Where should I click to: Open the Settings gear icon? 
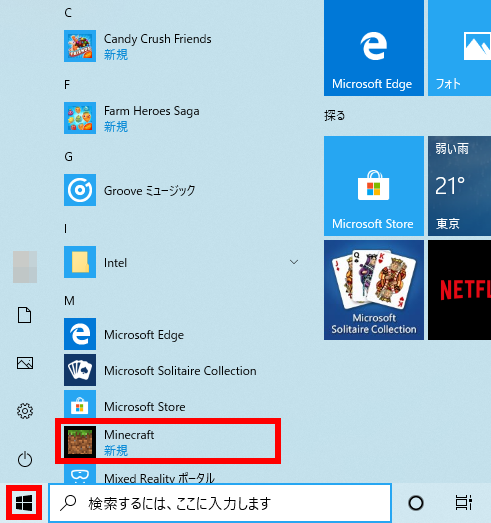(x=25, y=411)
